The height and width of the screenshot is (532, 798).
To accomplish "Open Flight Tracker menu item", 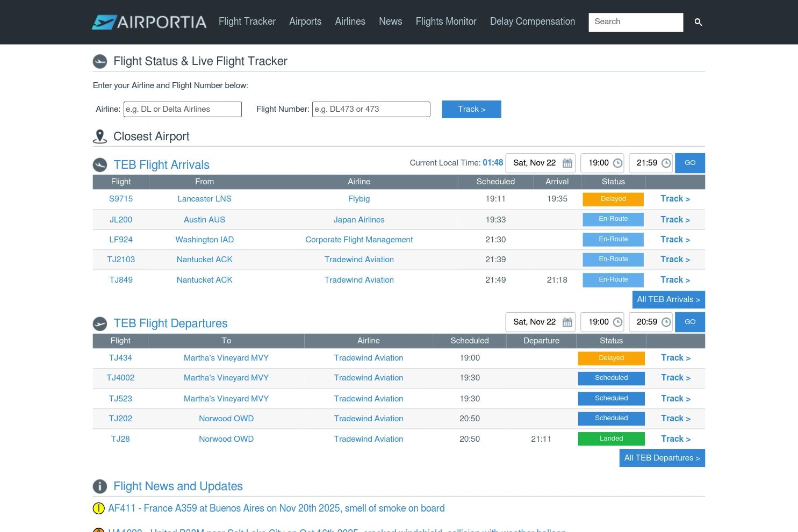I will pyautogui.click(x=247, y=21).
